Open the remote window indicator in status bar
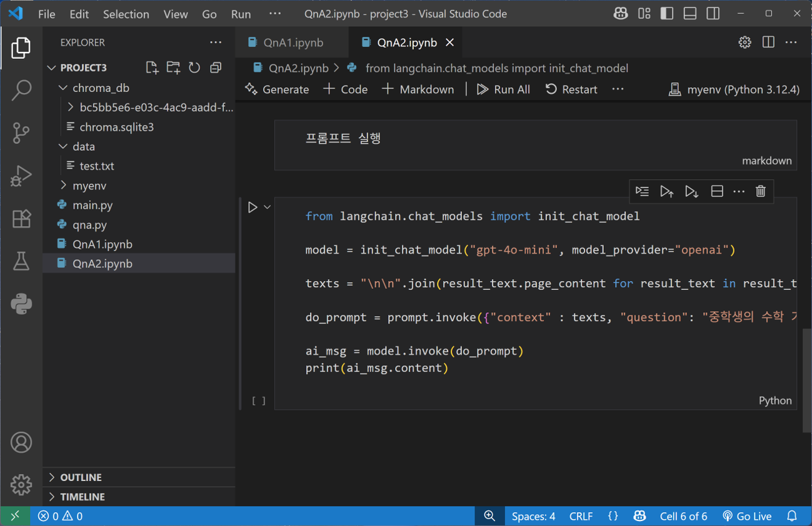This screenshot has width=812, height=526. (15, 516)
